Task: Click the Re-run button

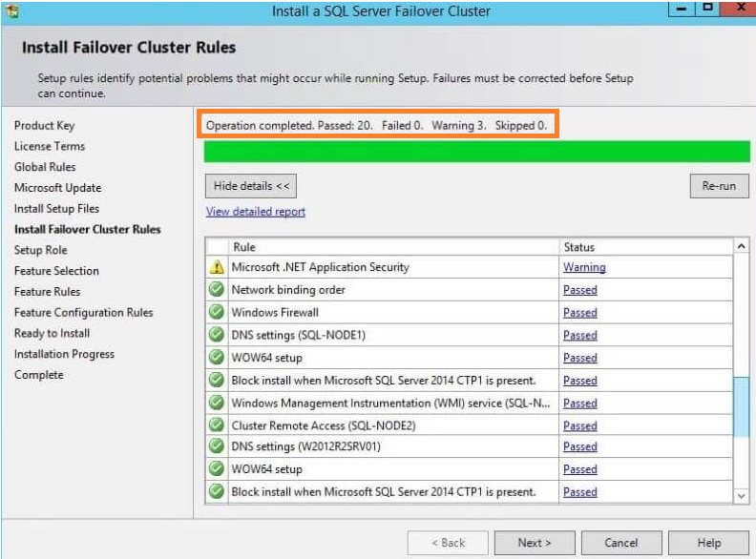Action: (719, 186)
